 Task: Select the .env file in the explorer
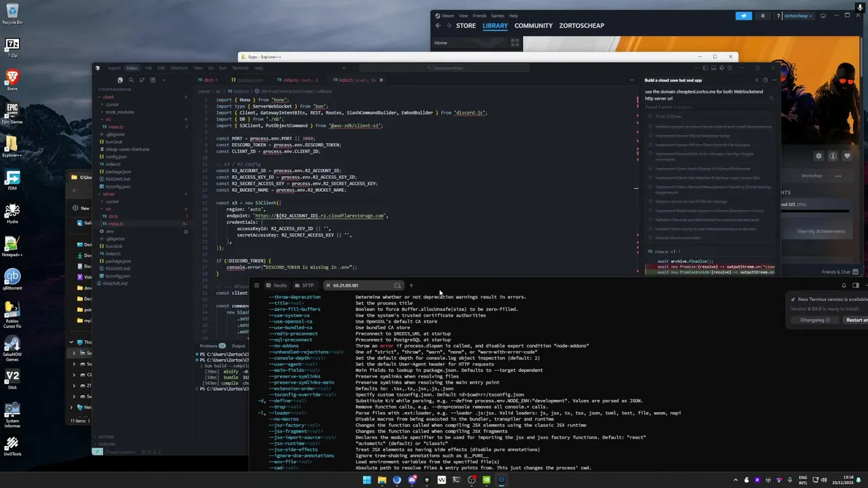coord(110,231)
